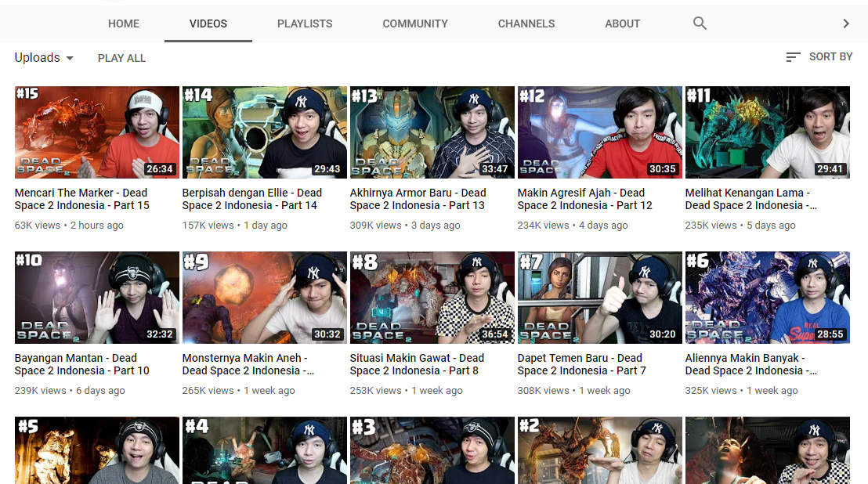Open title 'Mencari The Marker' Part 15
Image resolution: width=868 pixels, height=484 pixels.
click(x=82, y=199)
